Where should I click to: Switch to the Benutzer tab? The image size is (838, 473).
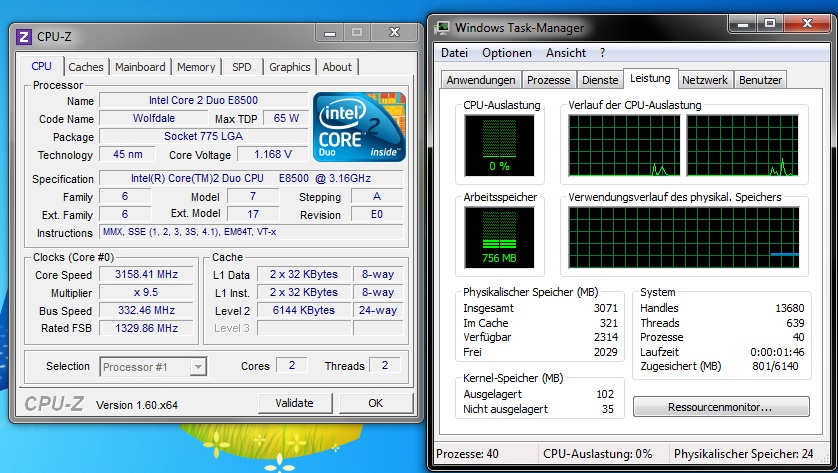coord(760,80)
